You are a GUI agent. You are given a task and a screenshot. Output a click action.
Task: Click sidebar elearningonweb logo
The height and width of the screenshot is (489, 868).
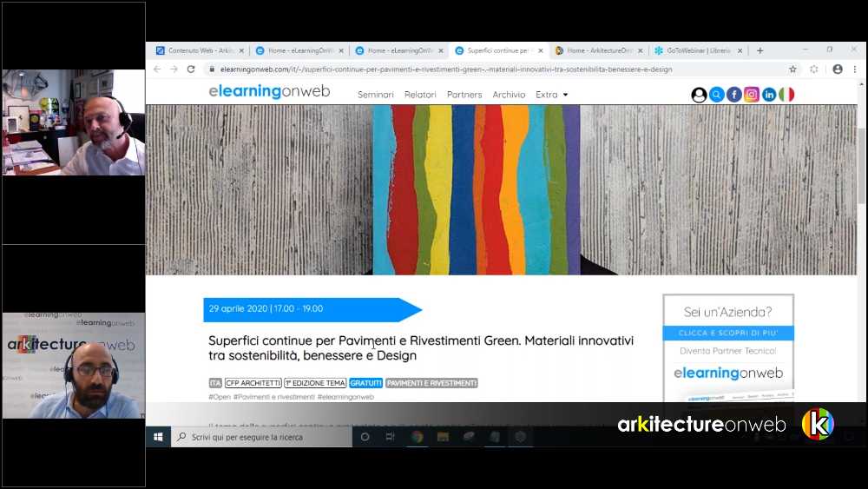[728, 373]
